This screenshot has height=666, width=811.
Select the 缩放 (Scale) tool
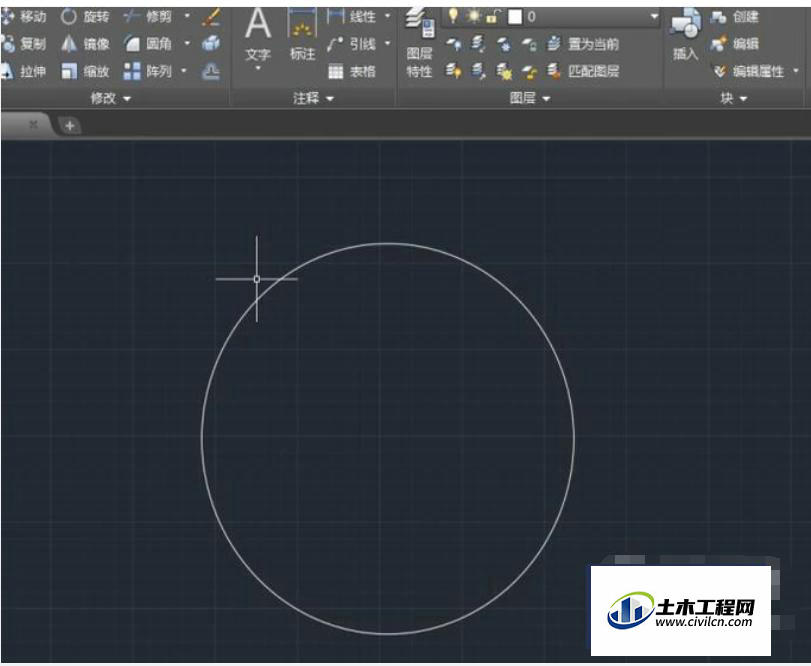click(86, 71)
